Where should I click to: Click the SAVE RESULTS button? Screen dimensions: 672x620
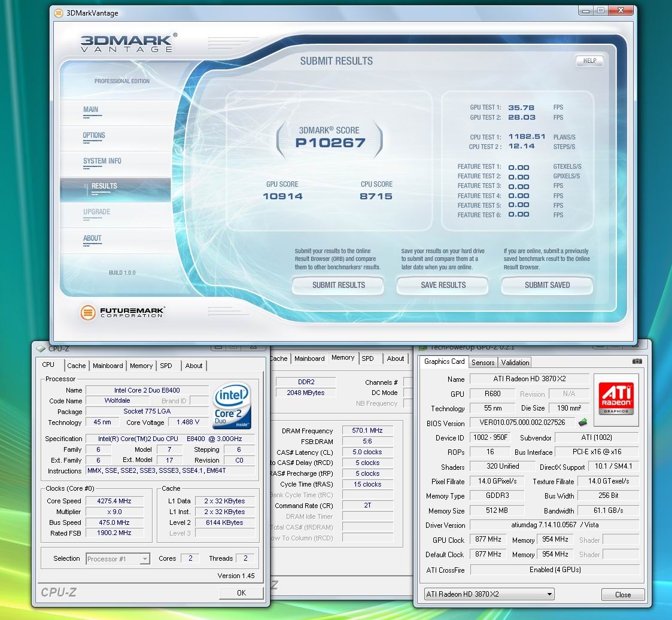443,285
